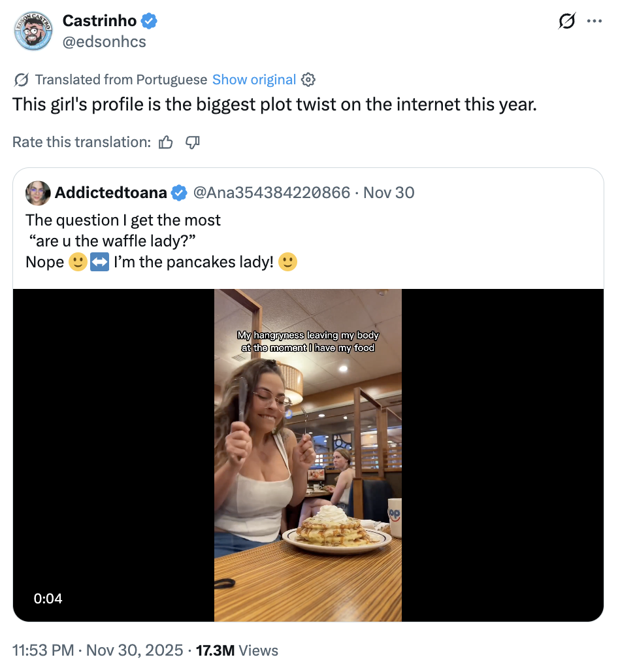Open Addictedtoana's profile picture
The image size is (618, 672).
click(38, 193)
